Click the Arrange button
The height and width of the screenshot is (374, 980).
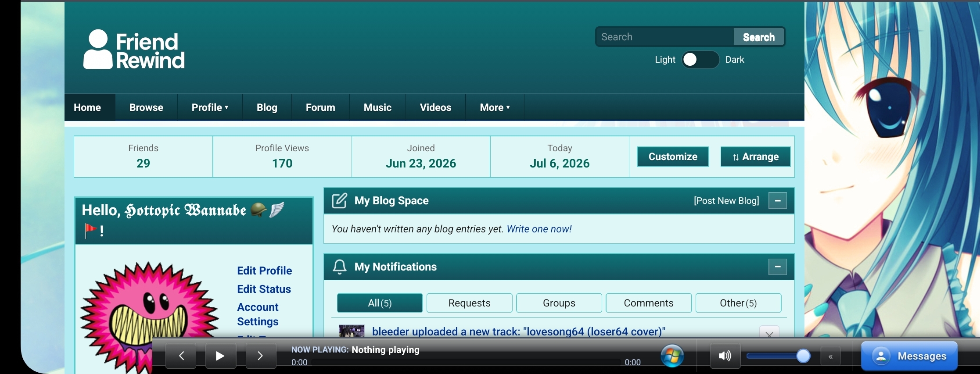click(x=755, y=157)
